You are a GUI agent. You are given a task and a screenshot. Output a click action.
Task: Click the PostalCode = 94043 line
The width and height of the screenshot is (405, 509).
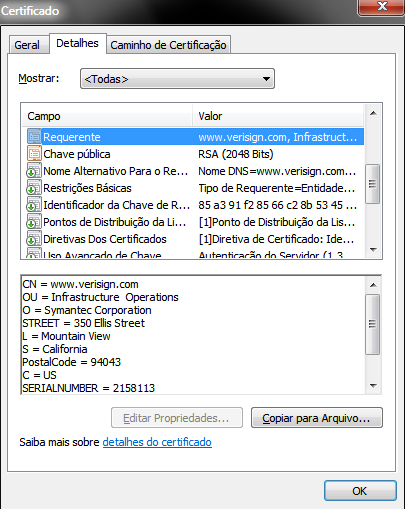click(71, 362)
